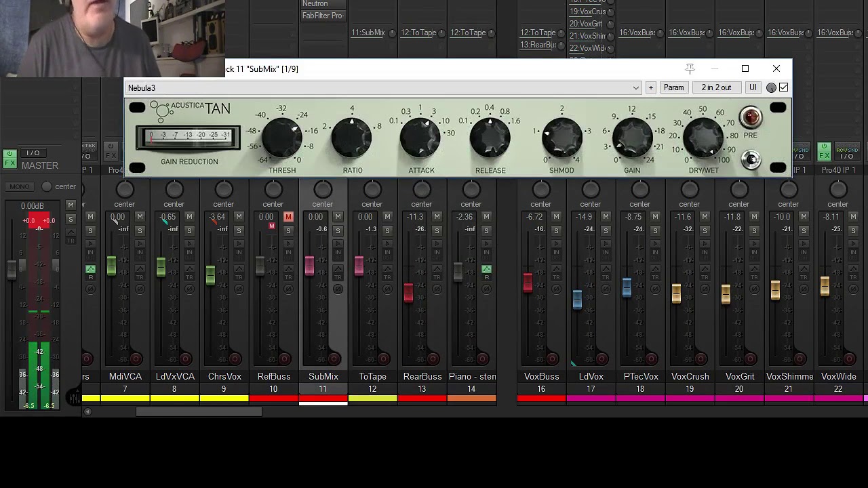Viewport: 868px width, 488px height.
Task: Toggle master MONO button
Action: click(x=19, y=186)
